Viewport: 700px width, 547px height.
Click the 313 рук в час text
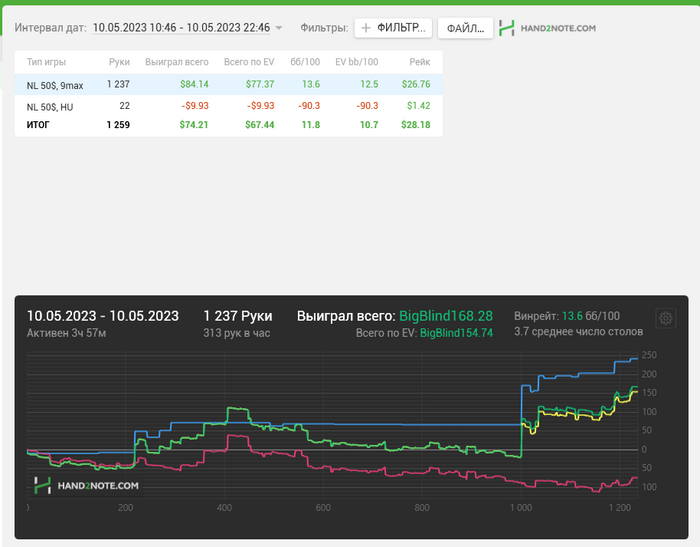(x=237, y=333)
